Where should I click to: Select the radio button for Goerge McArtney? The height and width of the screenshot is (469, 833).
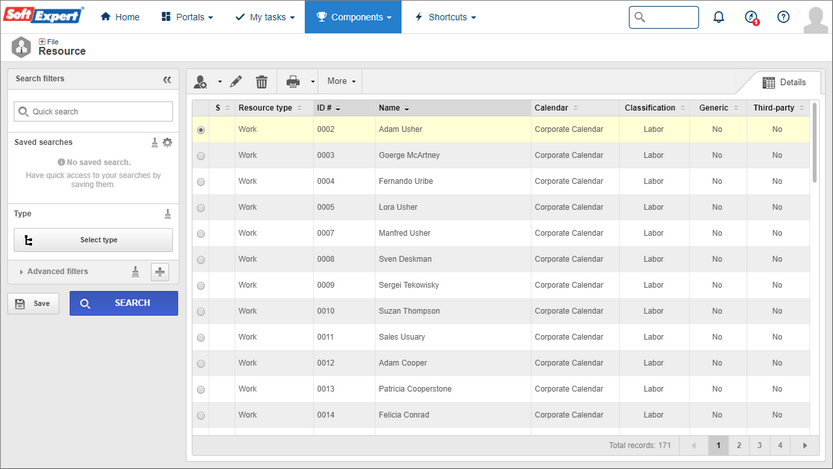click(201, 156)
